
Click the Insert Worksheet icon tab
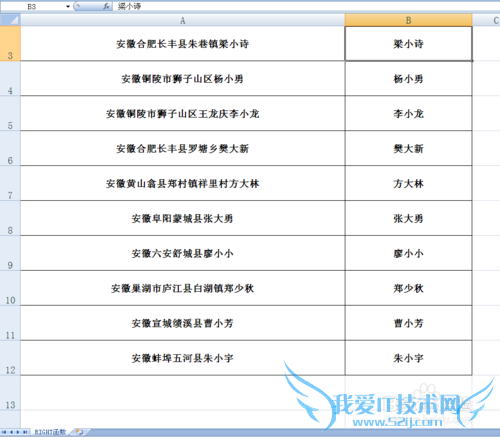tap(79, 432)
